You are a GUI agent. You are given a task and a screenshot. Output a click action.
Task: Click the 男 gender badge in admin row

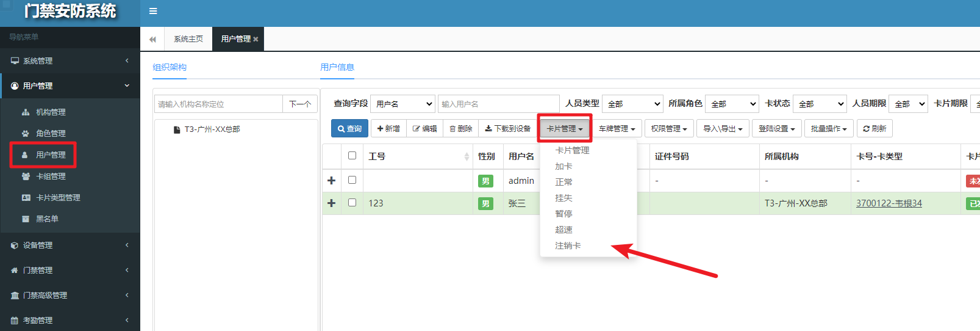click(x=485, y=181)
